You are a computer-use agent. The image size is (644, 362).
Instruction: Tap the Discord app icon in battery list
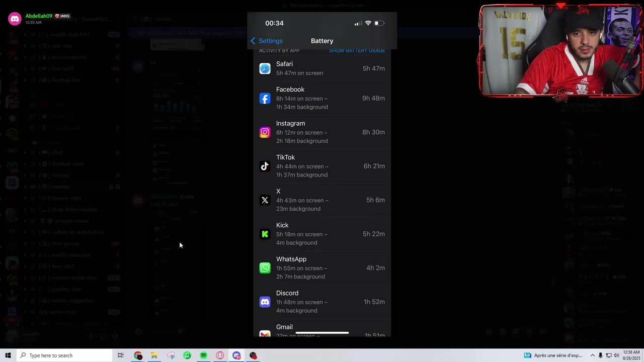click(265, 302)
